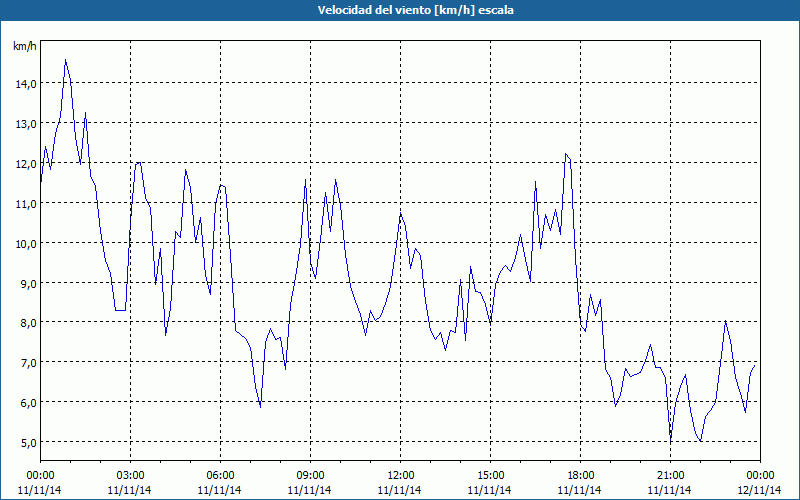Click the 18:00 time label
The width and height of the screenshot is (800, 500).
coord(581,476)
